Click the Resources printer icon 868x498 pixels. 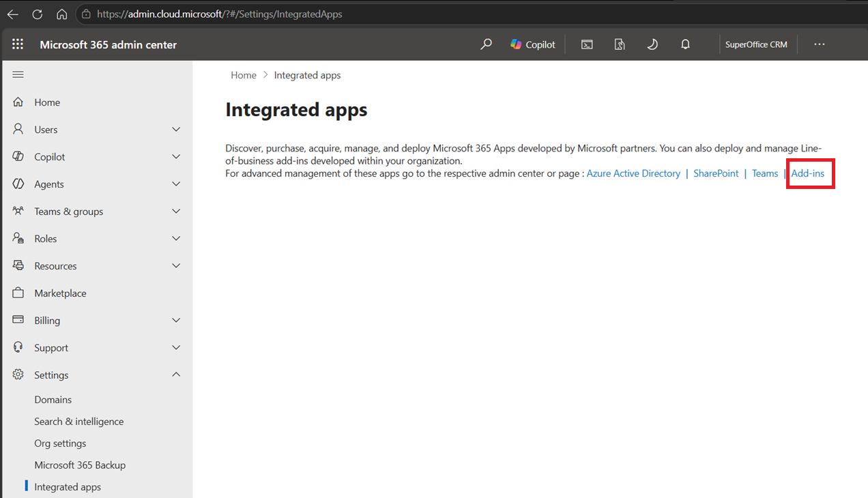click(x=18, y=265)
